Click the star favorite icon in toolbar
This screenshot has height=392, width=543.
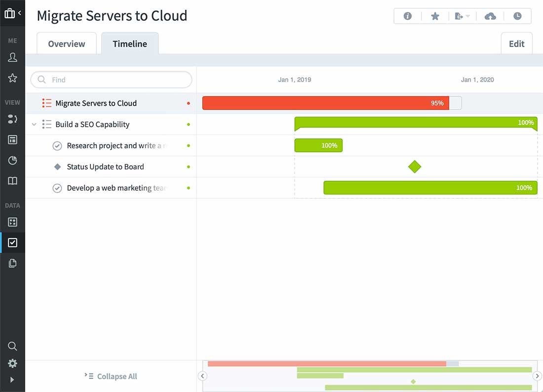435,16
